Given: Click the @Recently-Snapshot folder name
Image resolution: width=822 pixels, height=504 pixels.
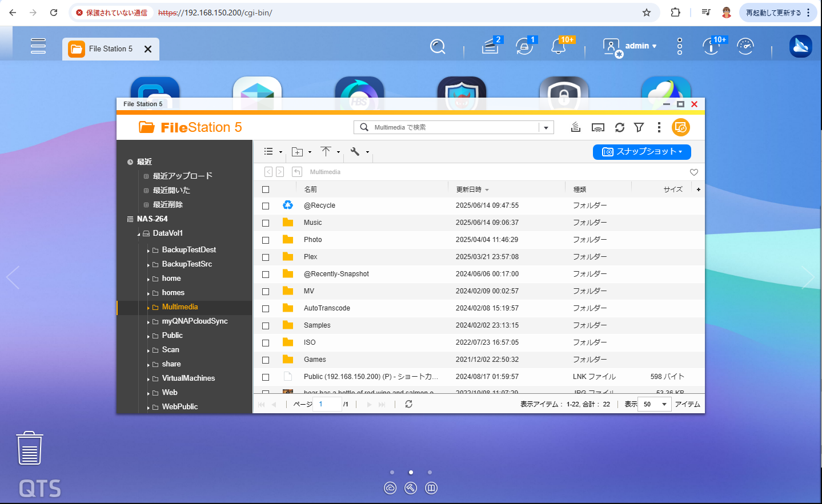Looking at the screenshot, I should [x=336, y=274].
